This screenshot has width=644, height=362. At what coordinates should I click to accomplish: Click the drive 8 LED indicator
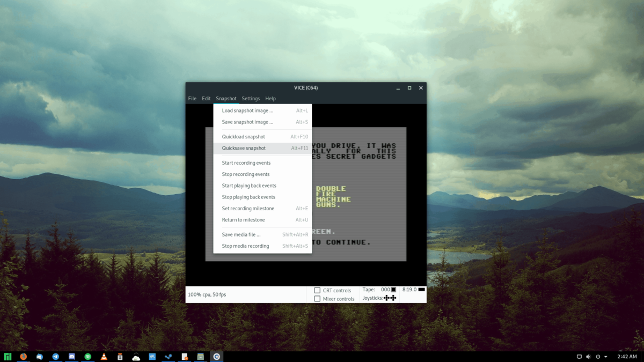coord(421,290)
